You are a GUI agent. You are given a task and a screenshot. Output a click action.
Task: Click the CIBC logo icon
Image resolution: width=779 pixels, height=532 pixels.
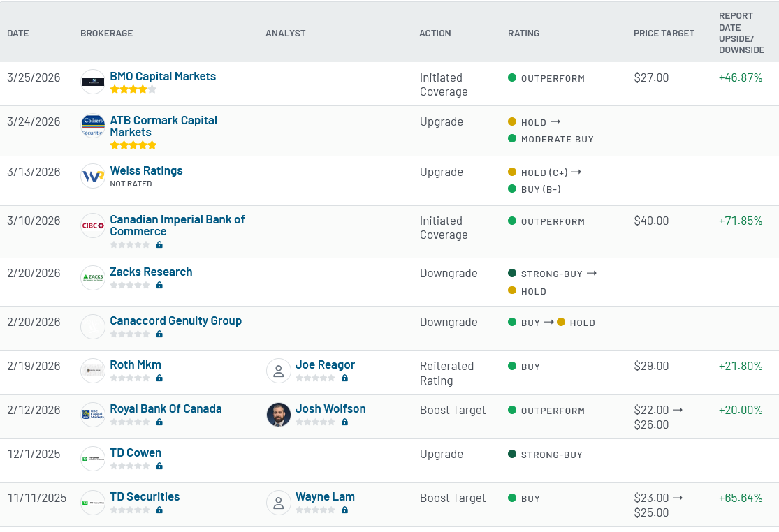click(93, 226)
